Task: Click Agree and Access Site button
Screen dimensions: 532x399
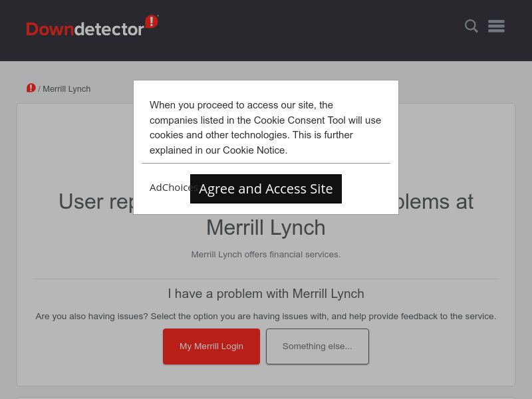Action: (x=265, y=189)
